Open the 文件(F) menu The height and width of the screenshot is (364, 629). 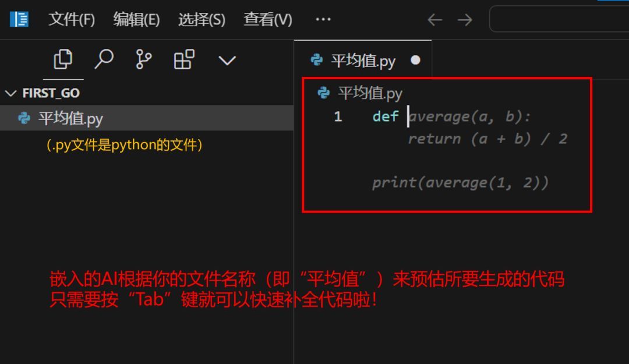[70, 19]
